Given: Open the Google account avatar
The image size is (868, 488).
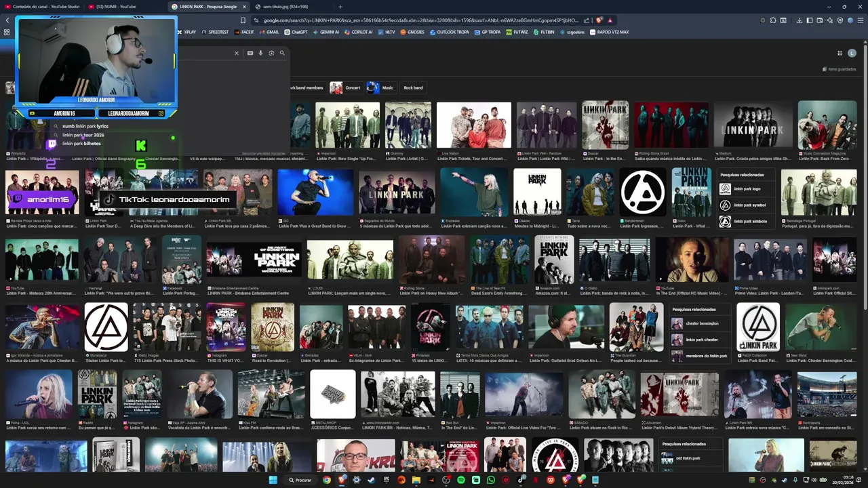Looking at the screenshot, I should tap(852, 53).
